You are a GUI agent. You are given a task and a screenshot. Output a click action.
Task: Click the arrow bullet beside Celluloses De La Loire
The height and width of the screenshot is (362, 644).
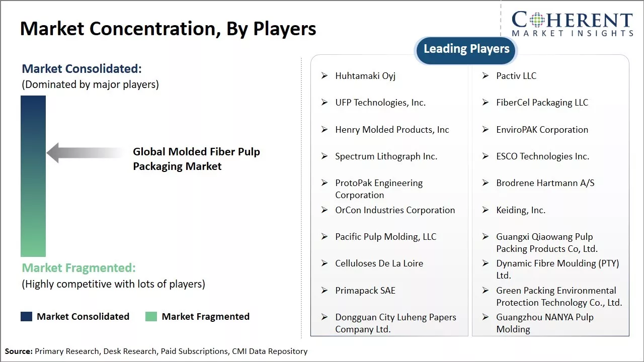pos(325,263)
